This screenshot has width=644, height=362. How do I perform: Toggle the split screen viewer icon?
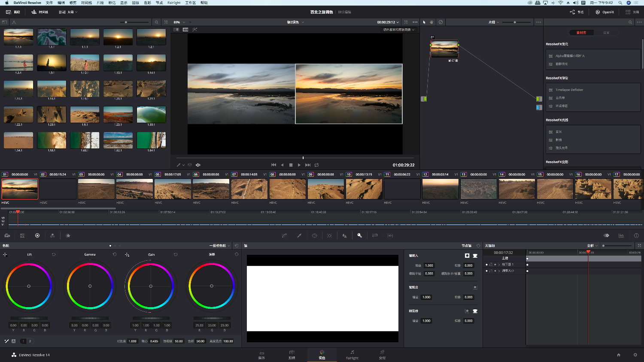(x=185, y=30)
